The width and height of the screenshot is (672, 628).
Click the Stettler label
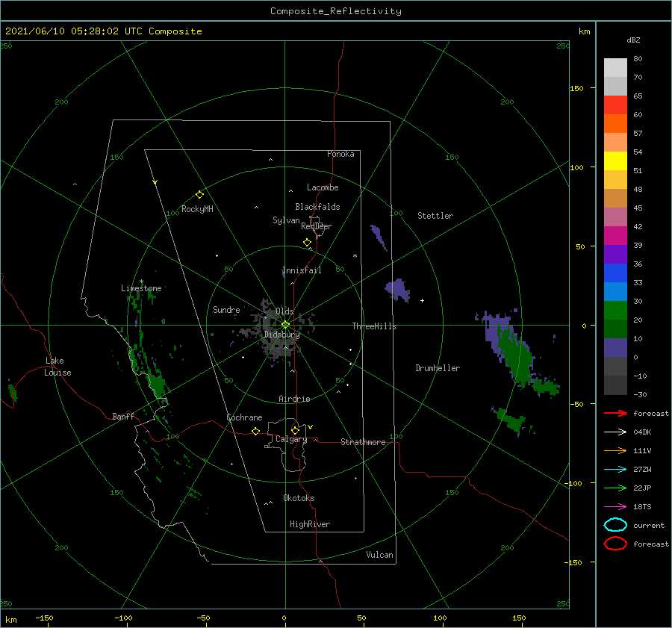(435, 216)
